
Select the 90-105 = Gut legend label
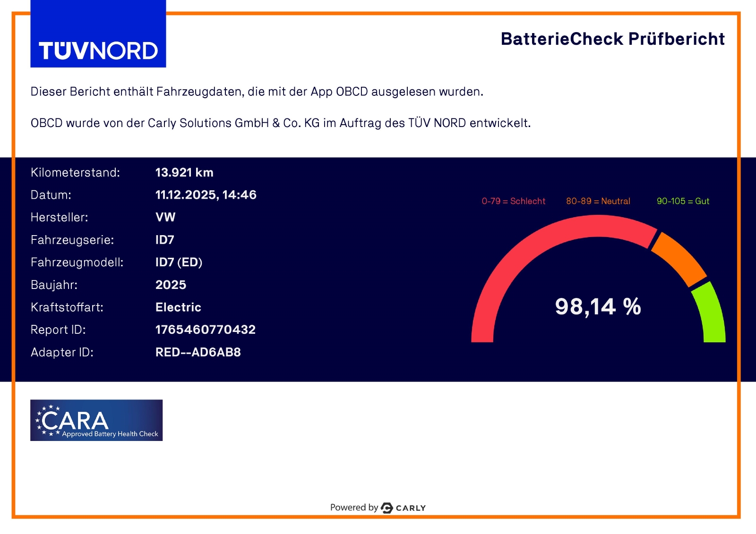pos(683,201)
